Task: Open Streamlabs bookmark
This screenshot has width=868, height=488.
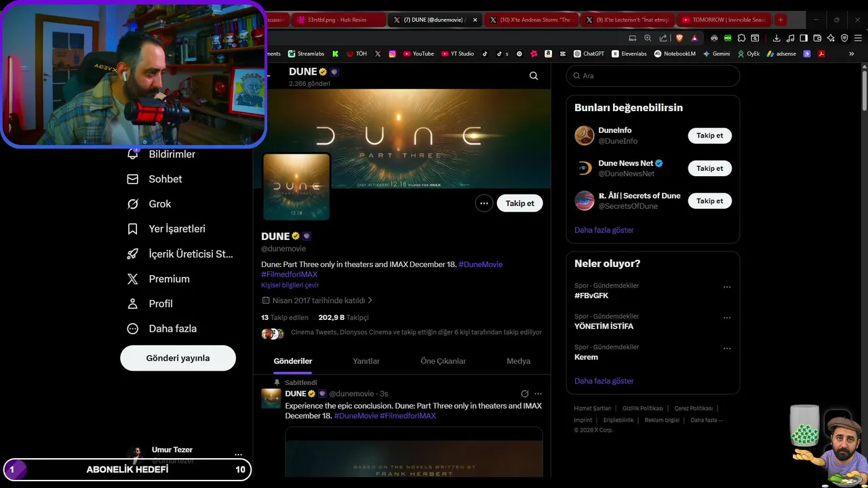Action: [x=306, y=54]
